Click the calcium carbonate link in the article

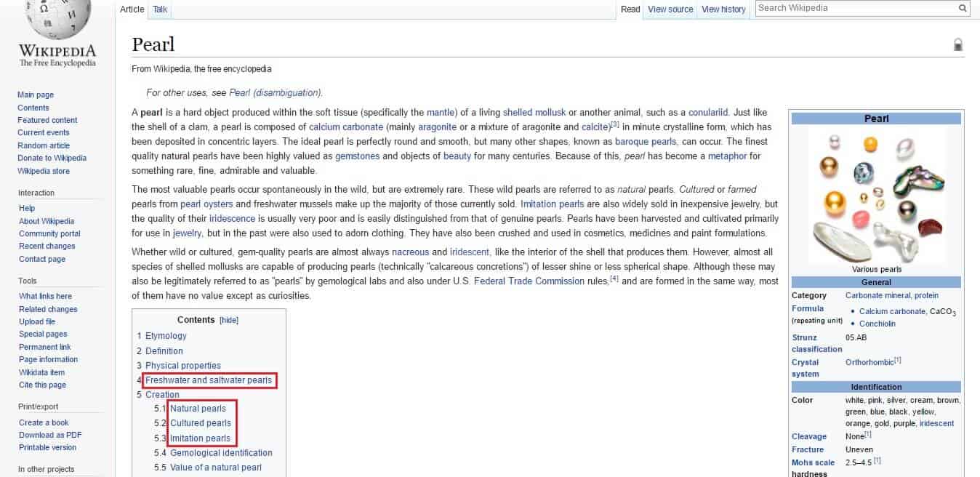(x=346, y=125)
